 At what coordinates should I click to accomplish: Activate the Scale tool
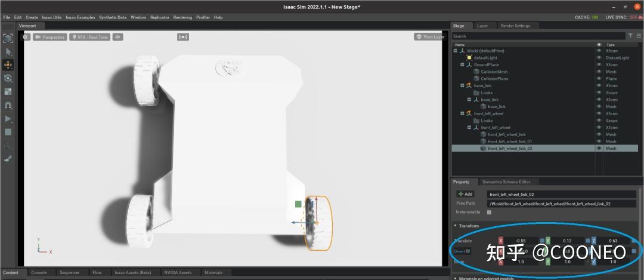click(x=8, y=92)
